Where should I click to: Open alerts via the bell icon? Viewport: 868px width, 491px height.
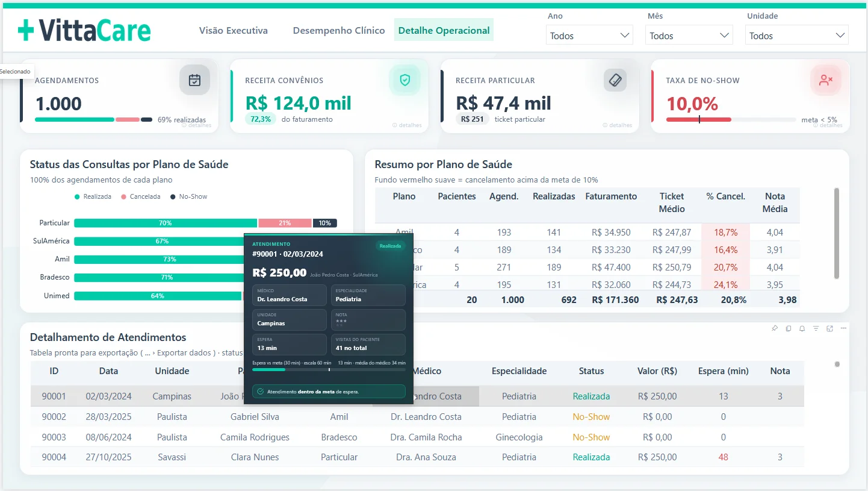coord(802,328)
